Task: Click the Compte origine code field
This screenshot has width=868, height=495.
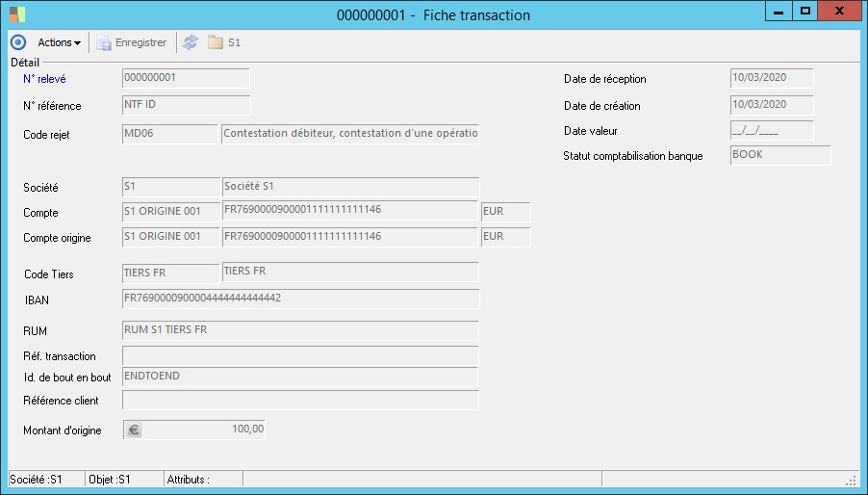Action: [170, 237]
